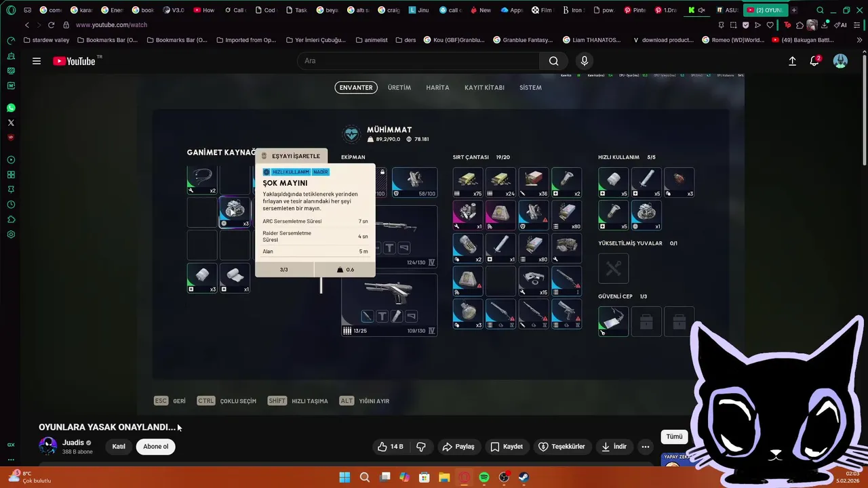Image resolution: width=868 pixels, height=488 pixels.
Task: Expand the Yer İmleri Çubuğu bookmark folder
Action: (x=315, y=40)
